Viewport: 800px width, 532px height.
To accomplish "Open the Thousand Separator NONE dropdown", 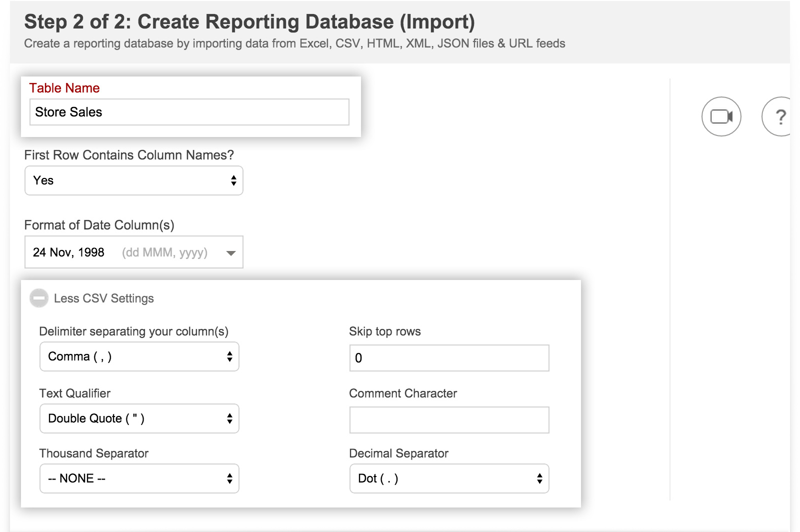I will click(x=139, y=478).
